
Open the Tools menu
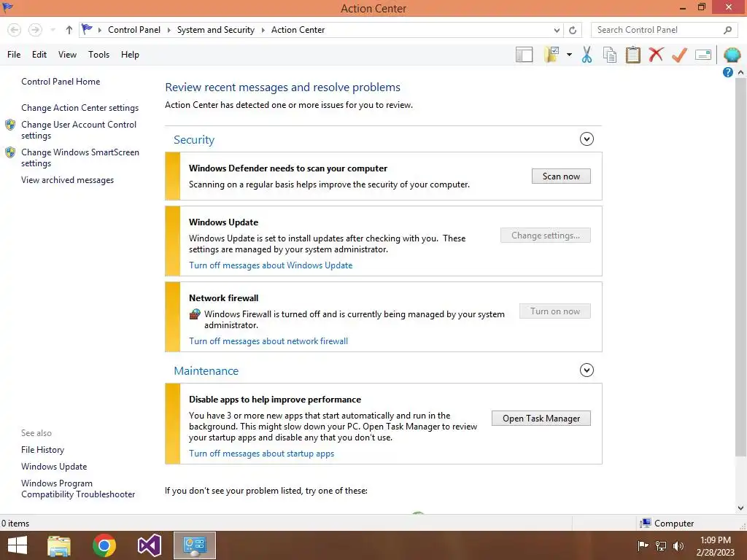[98, 55]
